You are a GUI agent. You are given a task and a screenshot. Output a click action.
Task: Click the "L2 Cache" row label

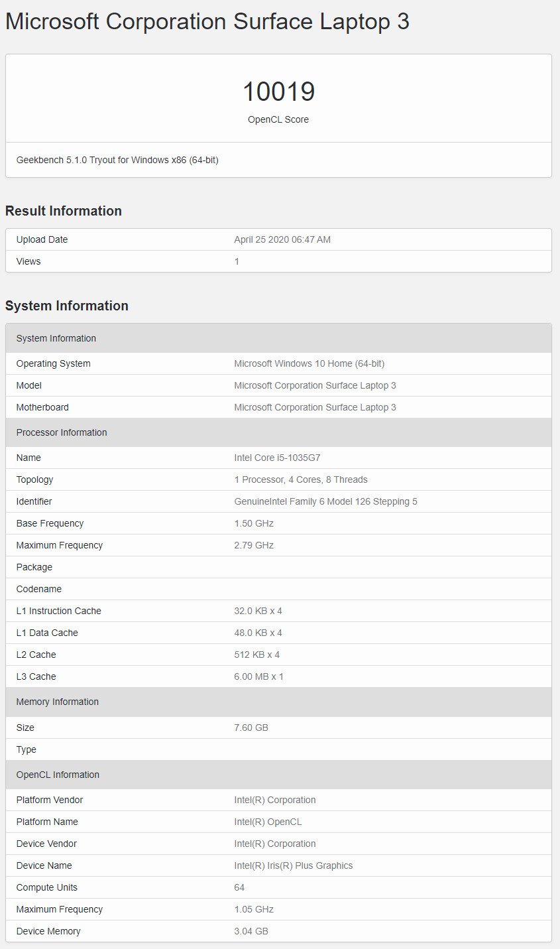coord(36,655)
